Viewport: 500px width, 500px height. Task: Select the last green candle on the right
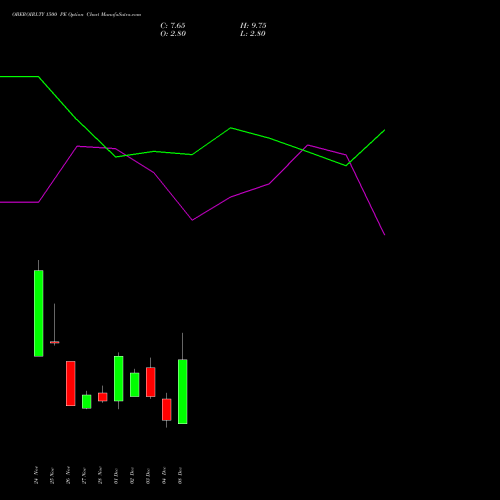coord(183,391)
